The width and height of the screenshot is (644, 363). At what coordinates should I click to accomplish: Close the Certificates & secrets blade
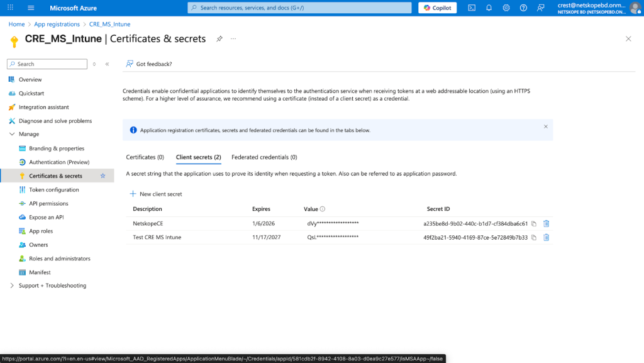[x=628, y=38]
